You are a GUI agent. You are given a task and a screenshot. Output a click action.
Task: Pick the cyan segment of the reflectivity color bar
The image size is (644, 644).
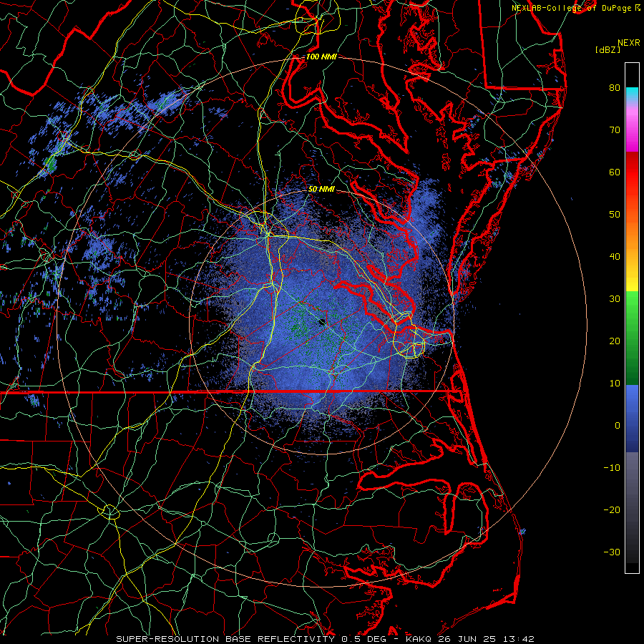(632, 94)
